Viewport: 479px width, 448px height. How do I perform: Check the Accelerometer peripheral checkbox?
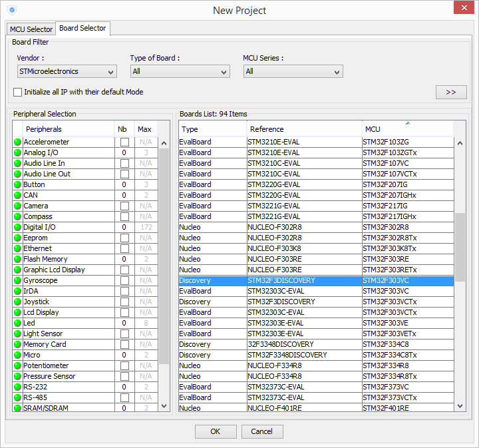coord(124,142)
